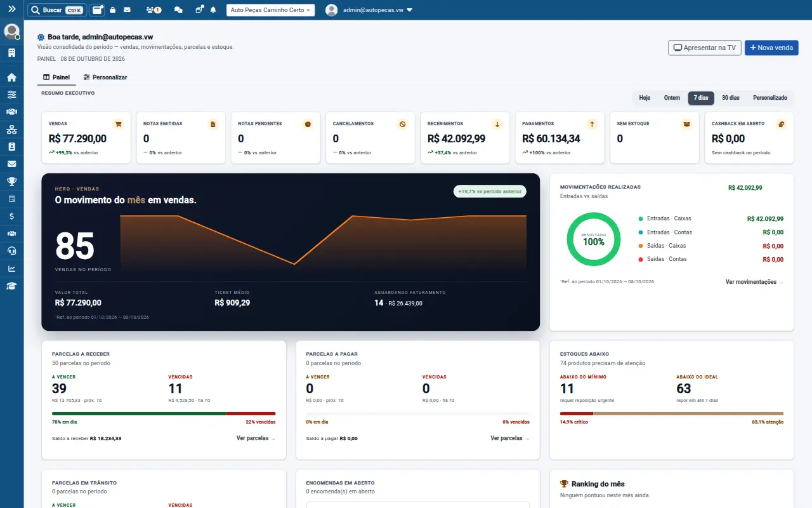The height and width of the screenshot is (508, 812).
Task: Click the box icon on the Sem Estoque card
Action: (x=686, y=124)
